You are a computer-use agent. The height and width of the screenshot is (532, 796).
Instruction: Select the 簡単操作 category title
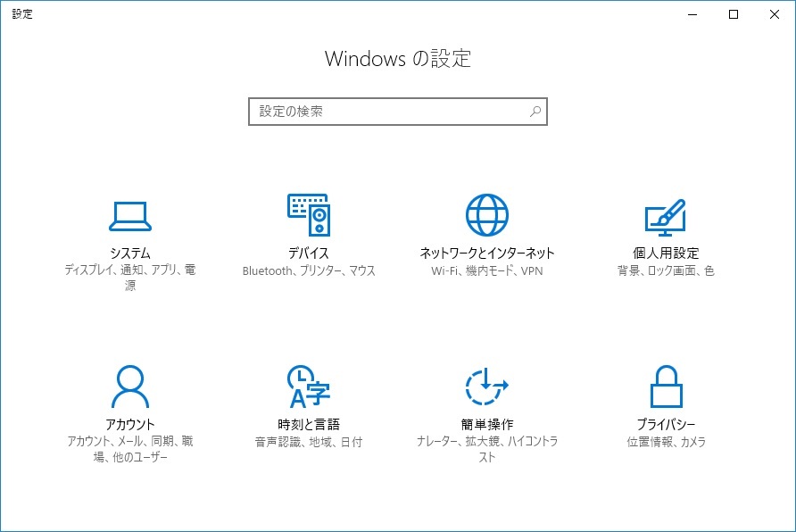pos(487,424)
